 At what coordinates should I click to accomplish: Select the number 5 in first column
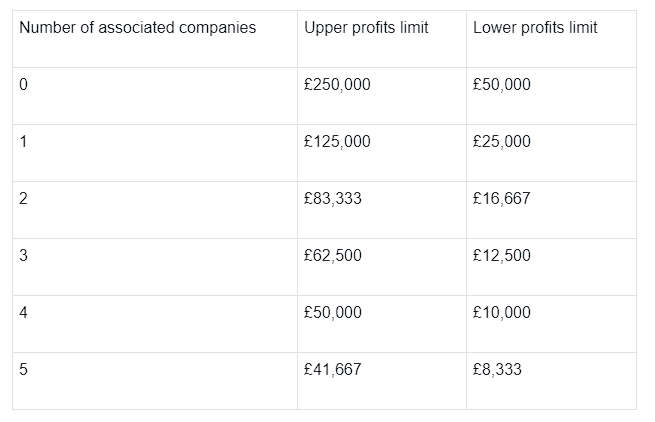point(23,369)
